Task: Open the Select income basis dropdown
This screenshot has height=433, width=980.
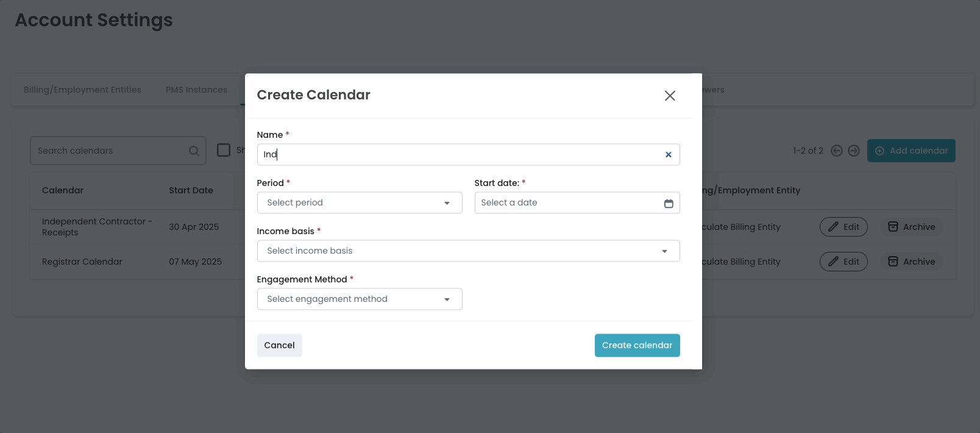Action: (468, 251)
